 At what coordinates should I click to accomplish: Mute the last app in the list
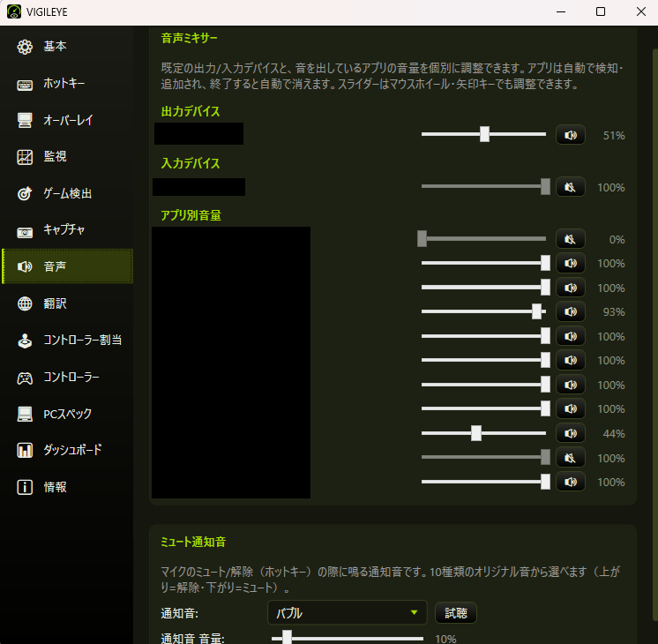coord(571,482)
